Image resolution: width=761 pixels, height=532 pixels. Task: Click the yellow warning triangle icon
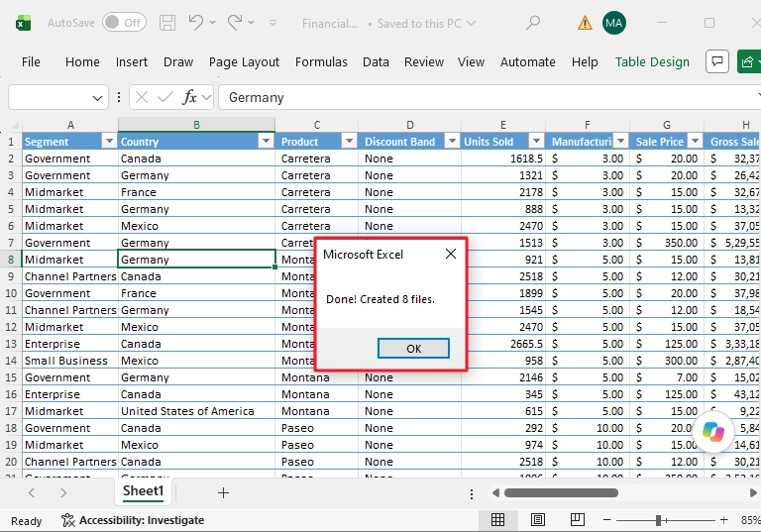(585, 23)
